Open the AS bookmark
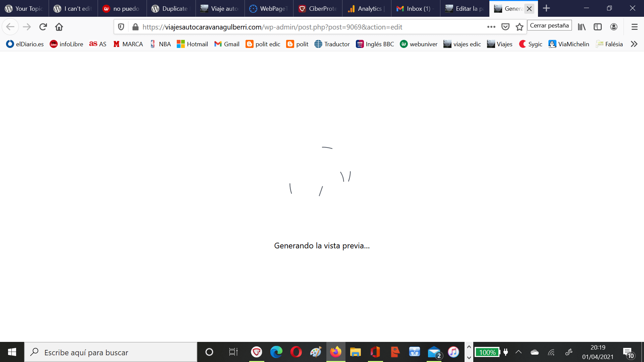Viewport: 644px width, 362px height. 98,44
